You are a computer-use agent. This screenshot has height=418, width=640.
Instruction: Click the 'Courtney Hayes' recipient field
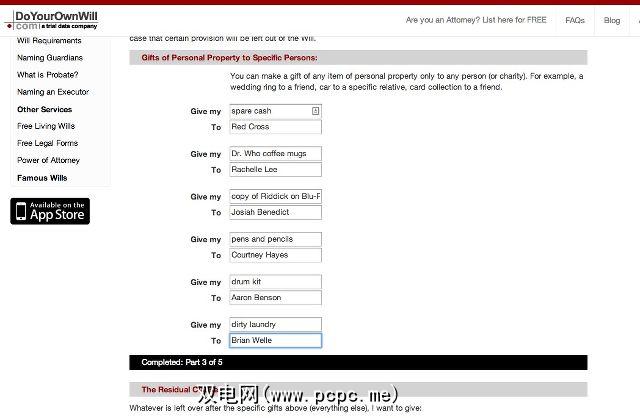point(276,255)
